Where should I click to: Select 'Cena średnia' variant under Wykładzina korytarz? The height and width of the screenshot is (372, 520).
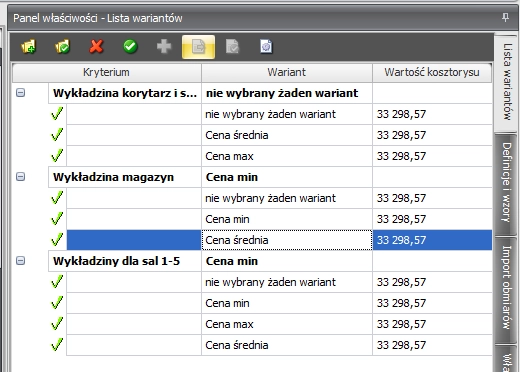[287, 135]
